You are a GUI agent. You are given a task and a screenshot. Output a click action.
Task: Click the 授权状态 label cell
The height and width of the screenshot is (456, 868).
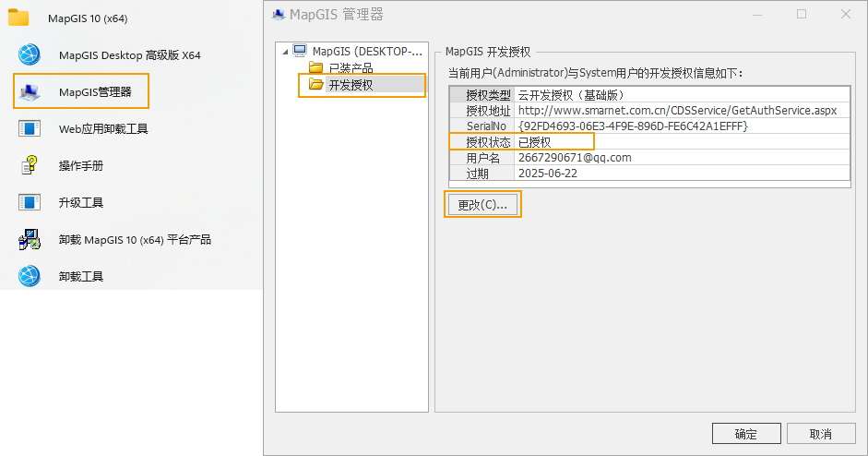tap(482, 142)
